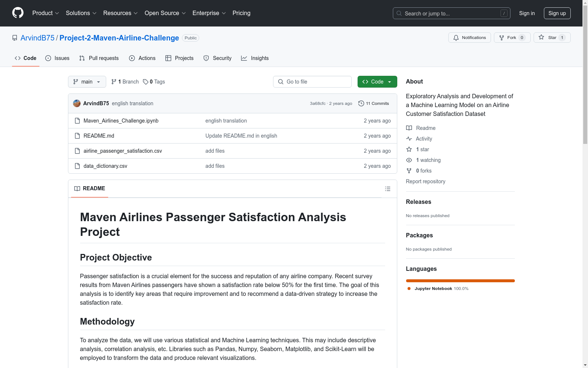
Task: Expand the Enterprise menu
Action: (x=209, y=13)
